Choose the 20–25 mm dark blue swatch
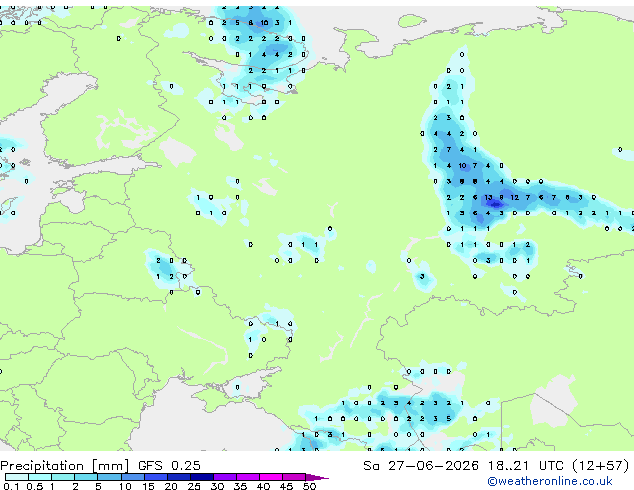 point(178,477)
